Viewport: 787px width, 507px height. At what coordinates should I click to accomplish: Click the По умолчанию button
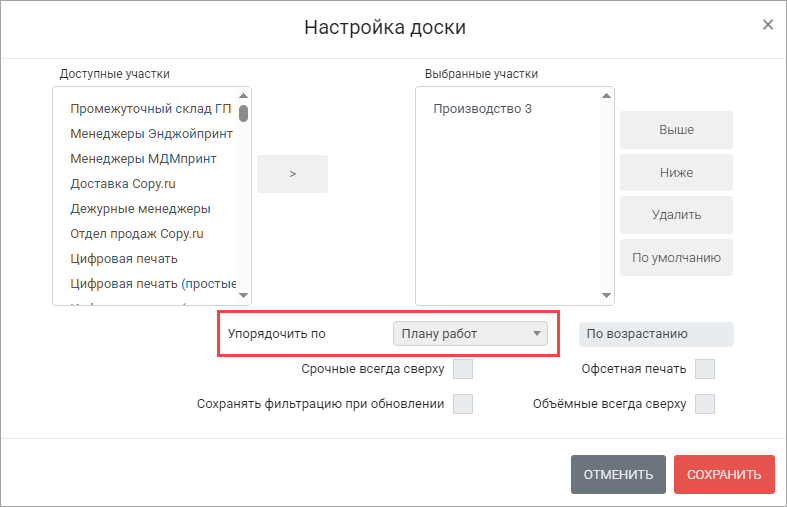tap(676, 258)
